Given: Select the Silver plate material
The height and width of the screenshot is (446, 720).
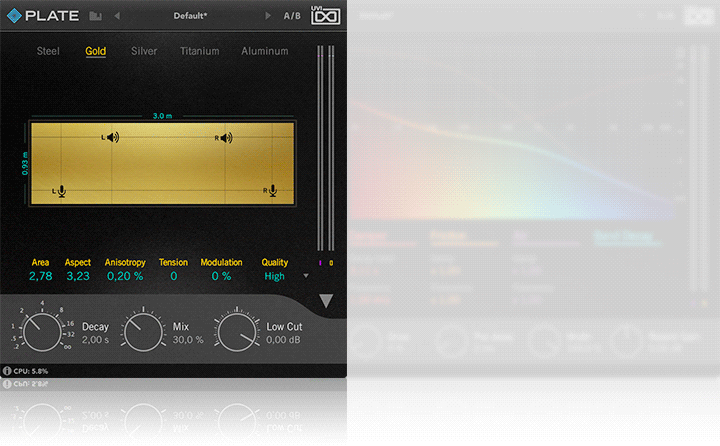Looking at the screenshot, I should pos(144,51).
